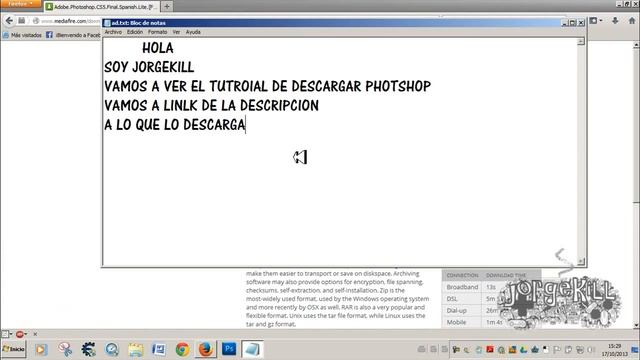Open Google Chrome from taskbar
The height and width of the screenshot is (360, 640).
(182, 349)
